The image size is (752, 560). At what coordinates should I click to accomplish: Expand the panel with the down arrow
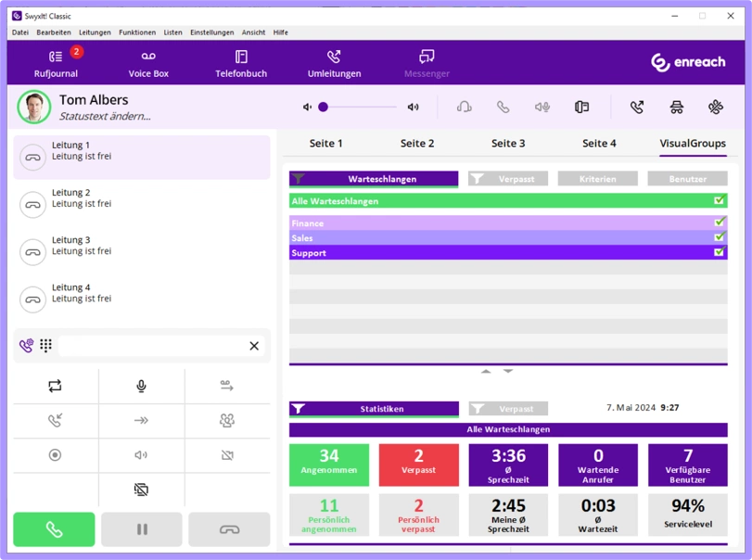(x=508, y=371)
